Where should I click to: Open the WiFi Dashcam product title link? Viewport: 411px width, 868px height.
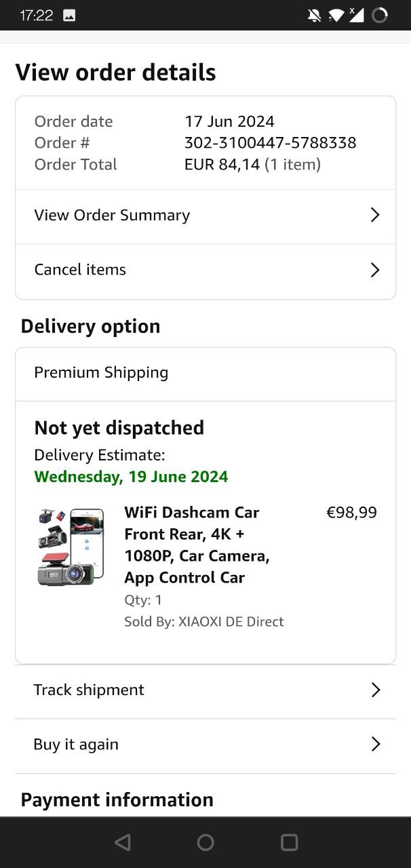pyautogui.click(x=197, y=545)
